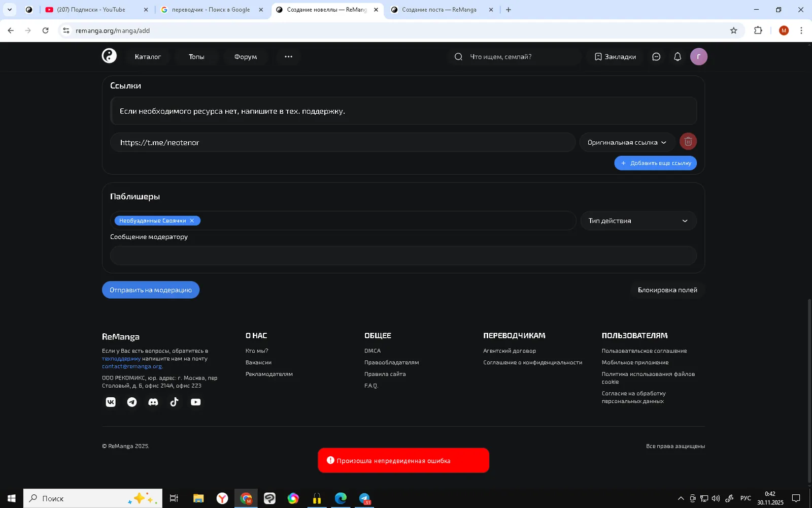The width and height of the screenshot is (812, 508).
Task: Open the browser extensions puzzle icon
Action: pos(758,30)
